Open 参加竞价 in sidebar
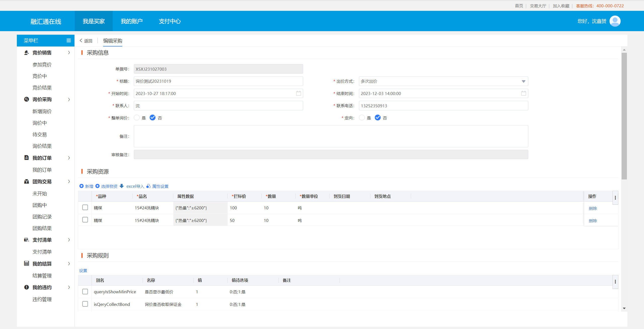The height and width of the screenshot is (329, 644). 42,65
